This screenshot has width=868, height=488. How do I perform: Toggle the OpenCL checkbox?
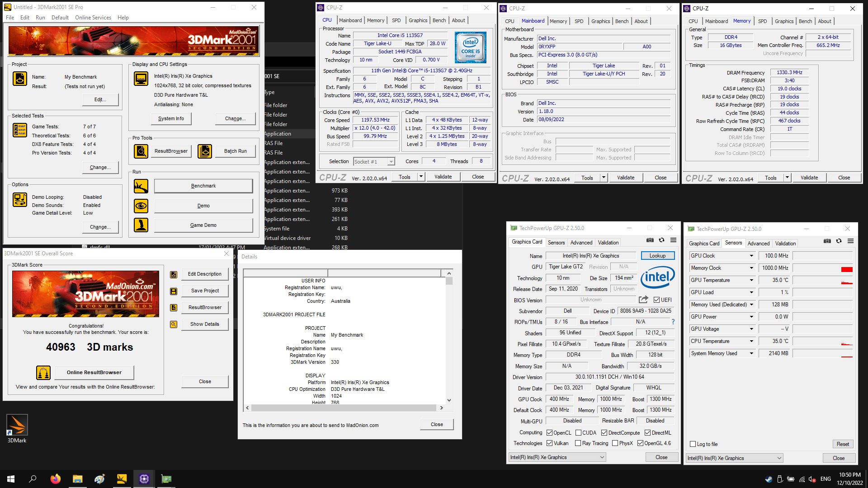point(549,433)
